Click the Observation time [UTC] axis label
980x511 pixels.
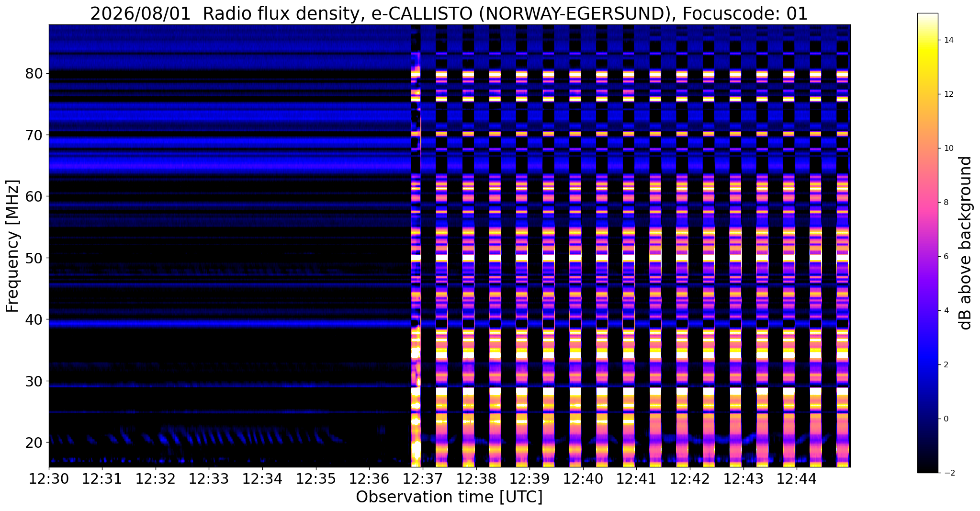(449, 497)
